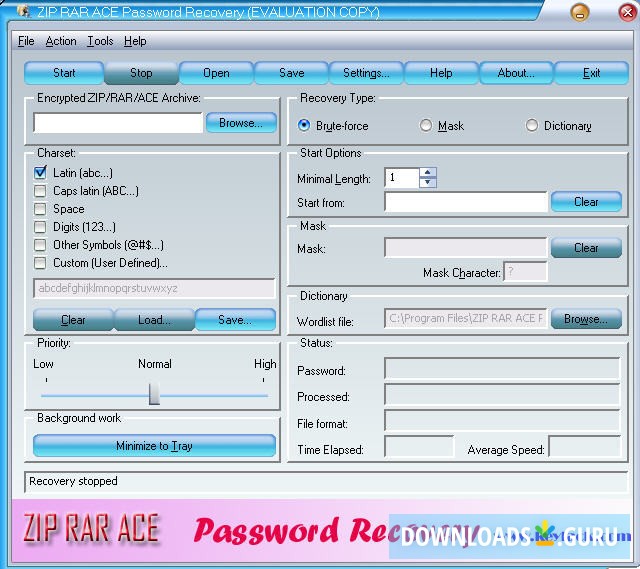The width and height of the screenshot is (640, 569).
Task: Open the Action menu
Action: pyautogui.click(x=61, y=41)
